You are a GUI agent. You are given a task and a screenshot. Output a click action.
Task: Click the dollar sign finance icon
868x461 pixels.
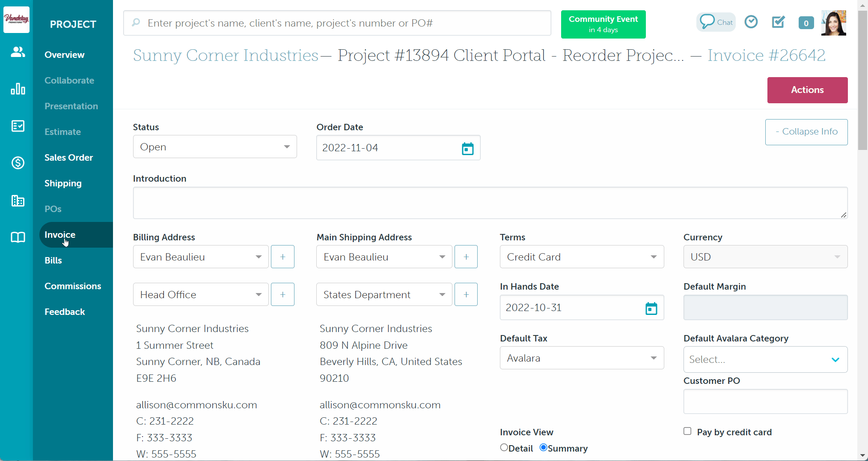click(x=18, y=163)
